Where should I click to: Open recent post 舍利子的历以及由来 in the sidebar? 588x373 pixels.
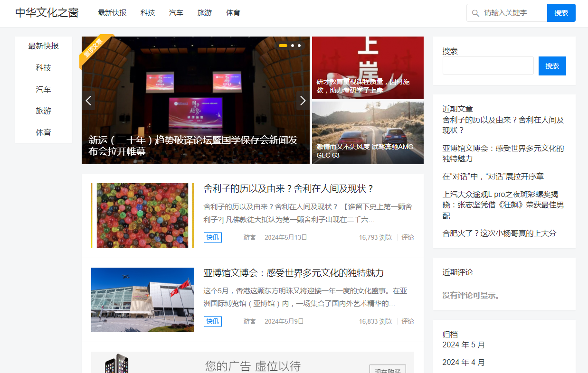[x=503, y=125]
